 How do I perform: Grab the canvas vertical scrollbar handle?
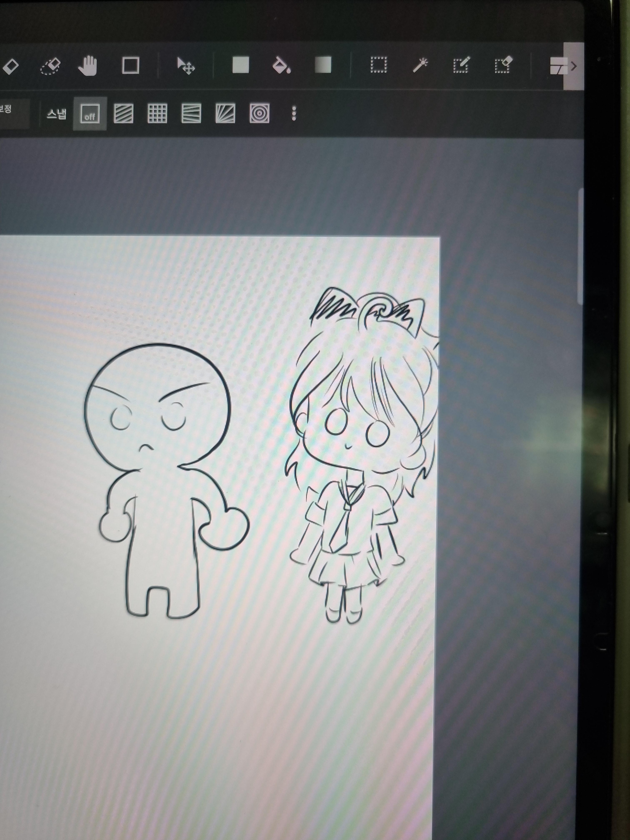[x=580, y=246]
